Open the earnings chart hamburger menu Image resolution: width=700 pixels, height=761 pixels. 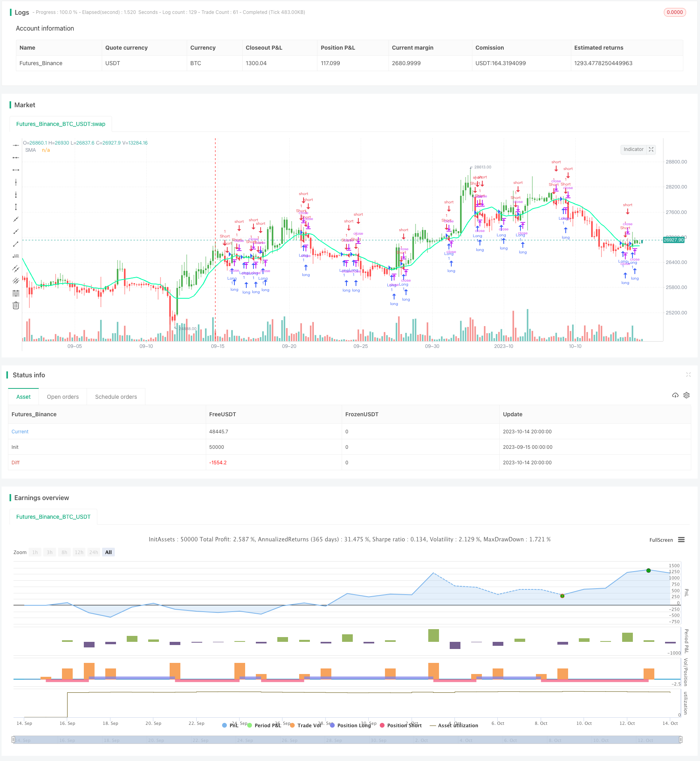click(681, 540)
